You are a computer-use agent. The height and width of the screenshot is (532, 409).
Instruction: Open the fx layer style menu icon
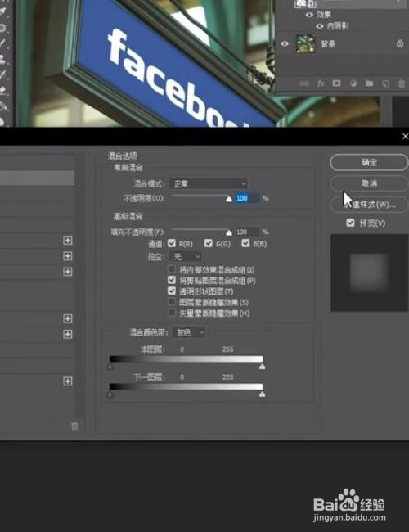pos(321,83)
